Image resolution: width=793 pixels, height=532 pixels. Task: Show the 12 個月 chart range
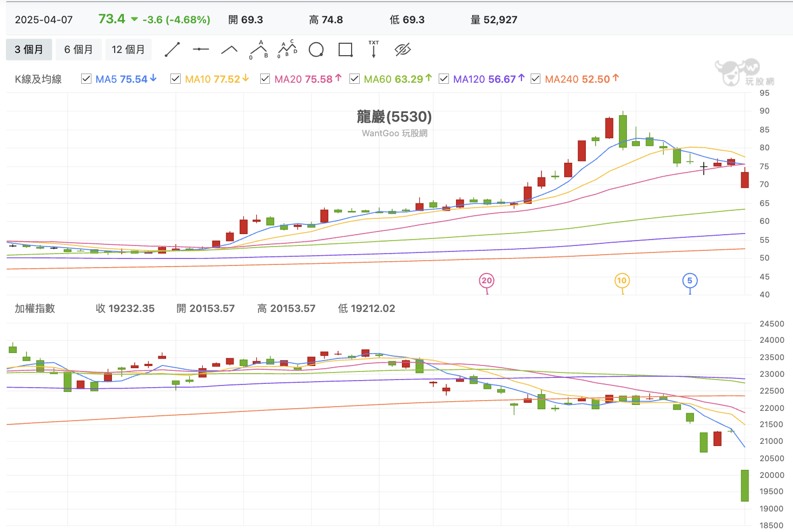point(128,50)
